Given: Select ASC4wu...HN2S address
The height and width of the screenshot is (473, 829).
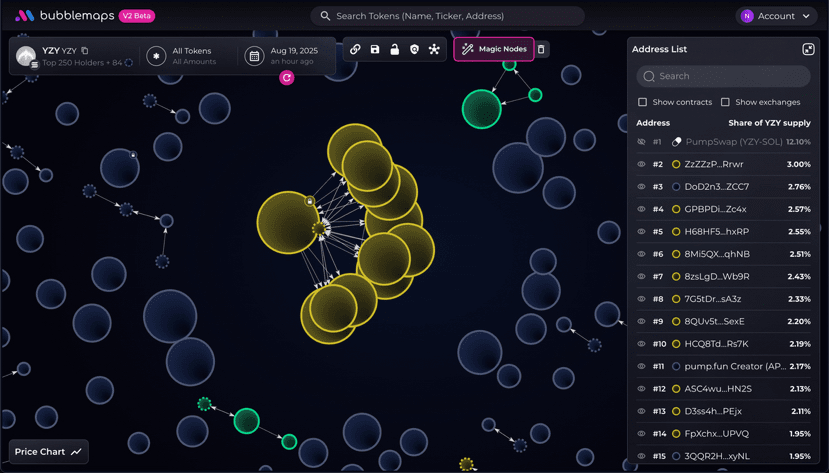Looking at the screenshot, I should pyautogui.click(x=718, y=389).
